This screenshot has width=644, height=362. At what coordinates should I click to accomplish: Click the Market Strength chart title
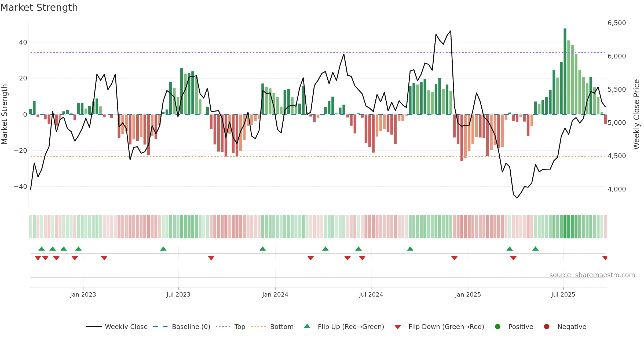click(x=39, y=8)
